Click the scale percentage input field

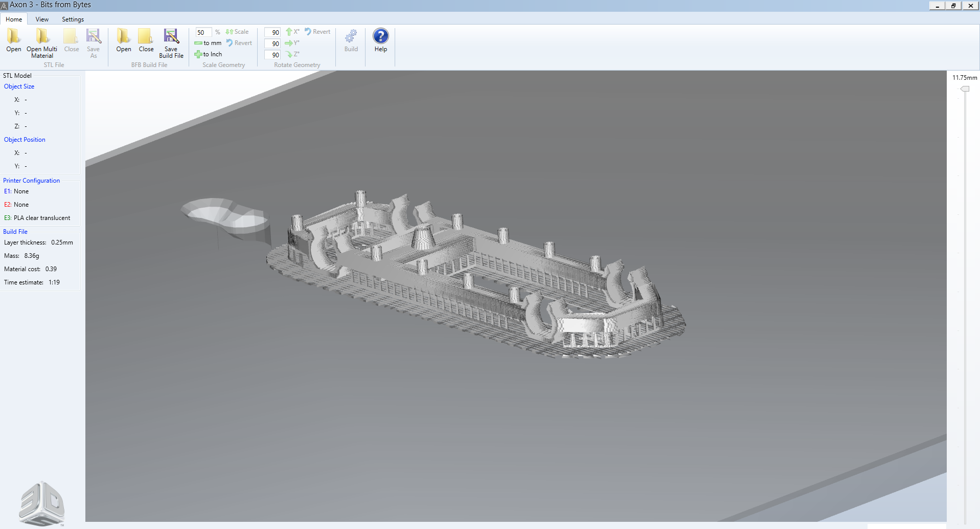[x=203, y=32]
